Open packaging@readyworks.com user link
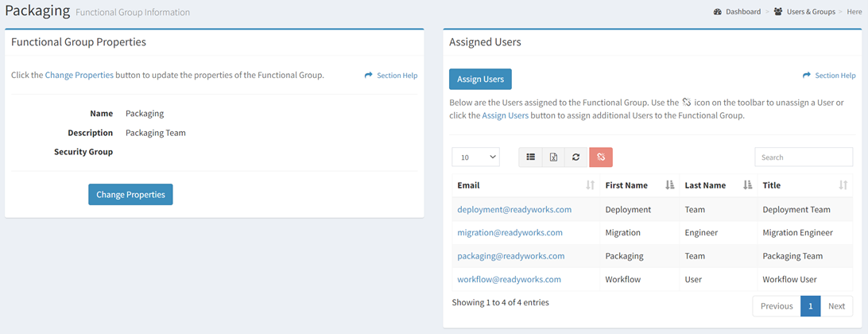The width and height of the screenshot is (868, 334). coord(511,256)
